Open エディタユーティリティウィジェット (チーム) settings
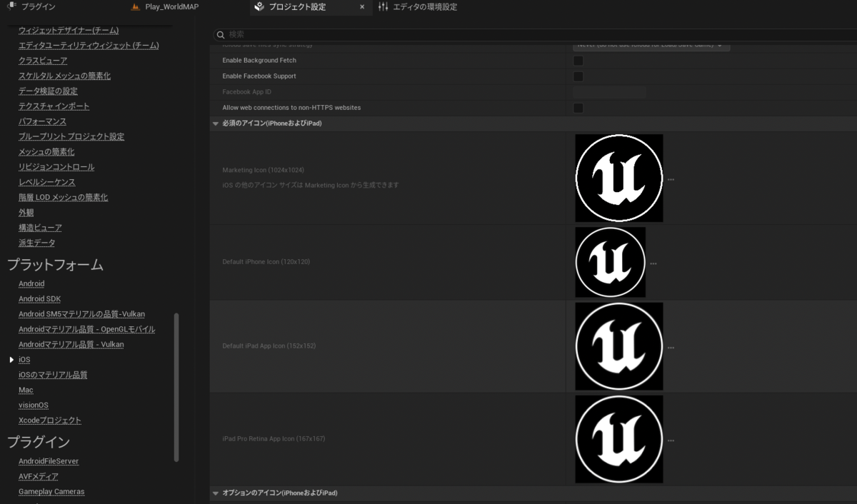This screenshot has height=504, width=857. click(89, 46)
